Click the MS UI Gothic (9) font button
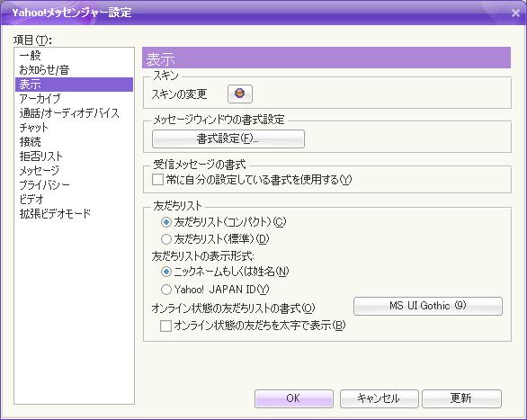The image size is (527, 420). [x=428, y=306]
